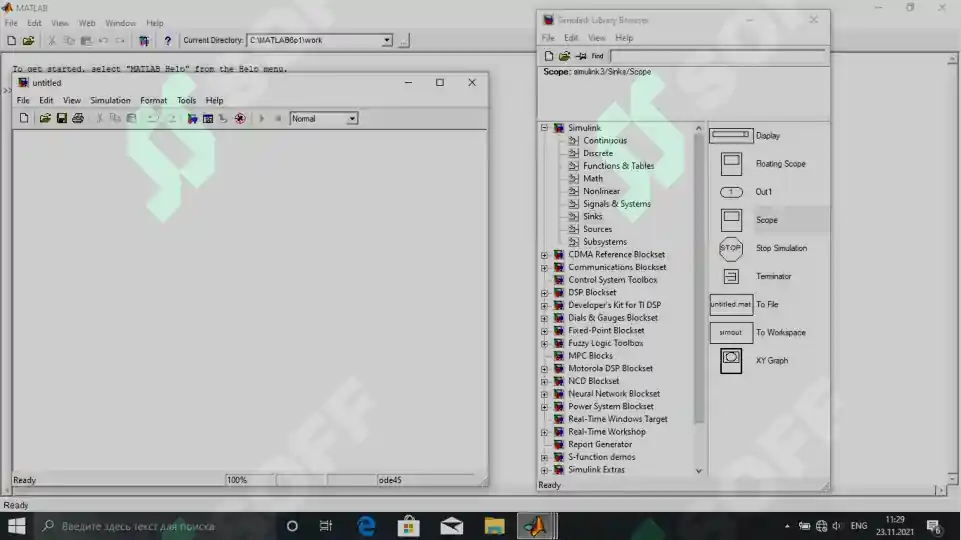This screenshot has height=540, width=961.
Task: Open simulation mode Normal dropdown
Action: 352,119
